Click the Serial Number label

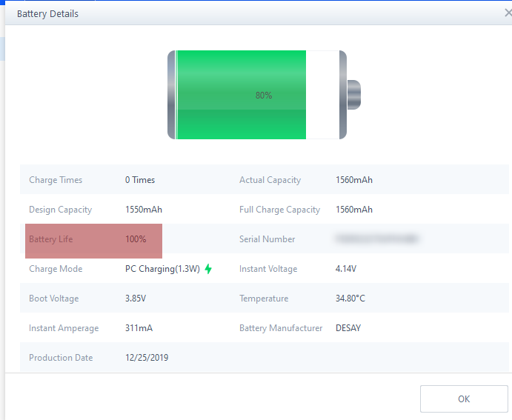[267, 239]
